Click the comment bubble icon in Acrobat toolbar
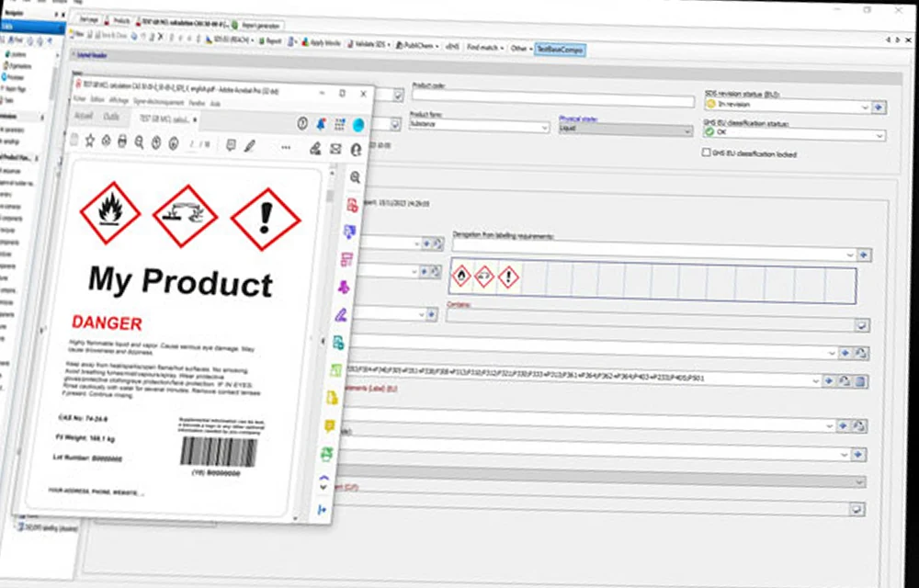Image resolution: width=919 pixels, height=588 pixels. [231, 145]
